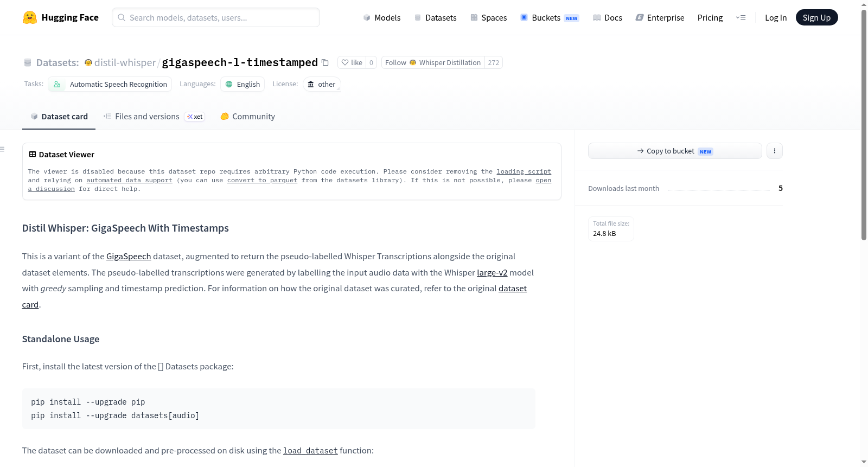868x467 pixels.
Task: Open the loading script link
Action: [x=524, y=171]
